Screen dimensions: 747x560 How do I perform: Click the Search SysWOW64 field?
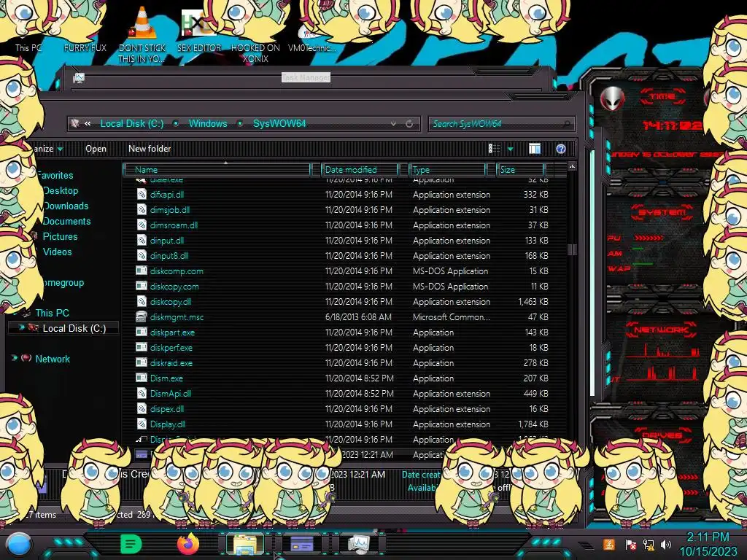pyautogui.click(x=501, y=124)
